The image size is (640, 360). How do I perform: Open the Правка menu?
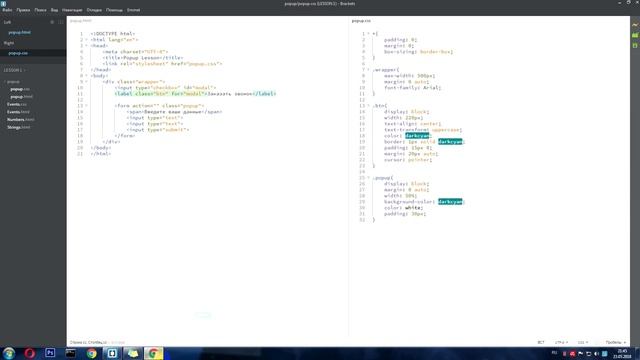pyautogui.click(x=23, y=10)
